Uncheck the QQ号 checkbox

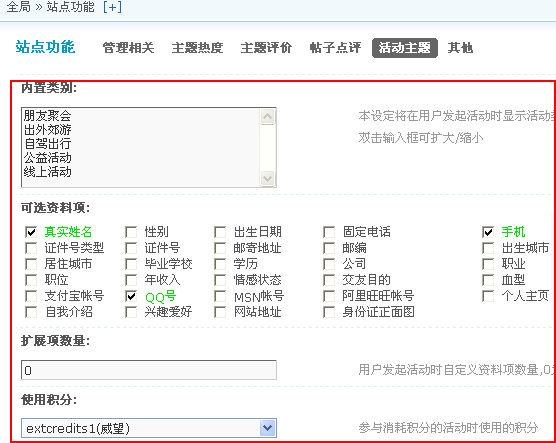click(x=131, y=296)
